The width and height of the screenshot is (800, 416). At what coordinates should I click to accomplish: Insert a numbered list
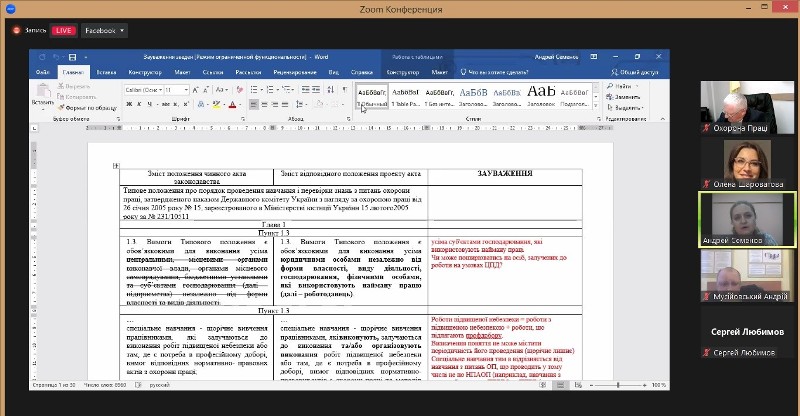tap(270, 90)
